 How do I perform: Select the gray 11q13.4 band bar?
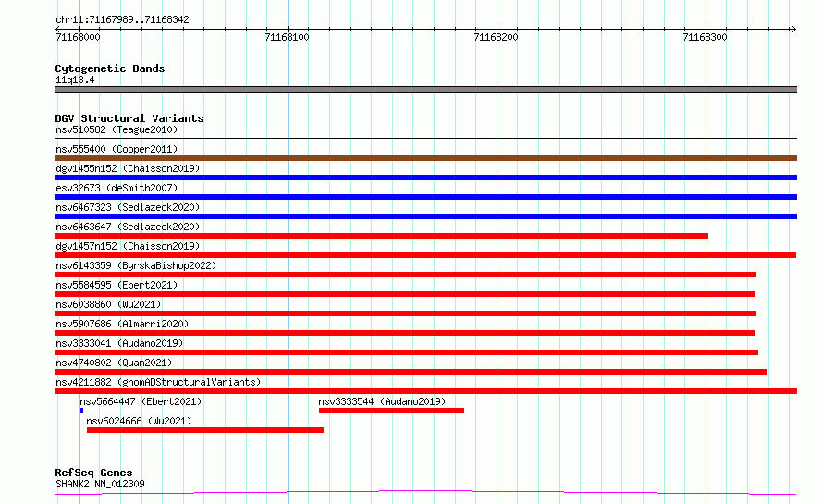425,90
